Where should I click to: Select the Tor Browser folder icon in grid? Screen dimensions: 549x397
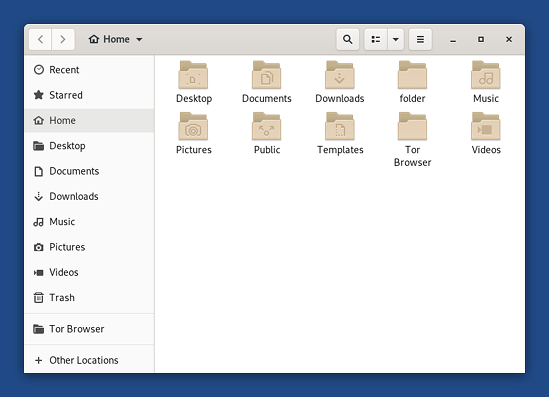pos(412,126)
